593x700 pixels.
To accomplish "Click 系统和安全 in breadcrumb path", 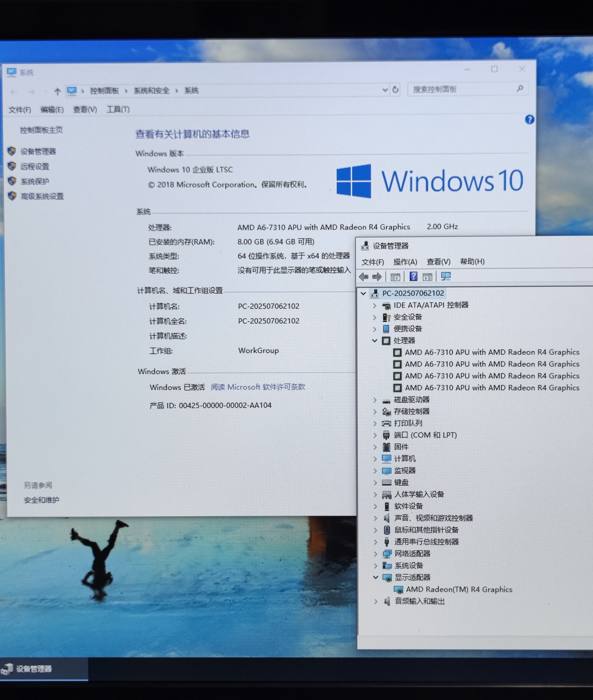I will point(152,91).
